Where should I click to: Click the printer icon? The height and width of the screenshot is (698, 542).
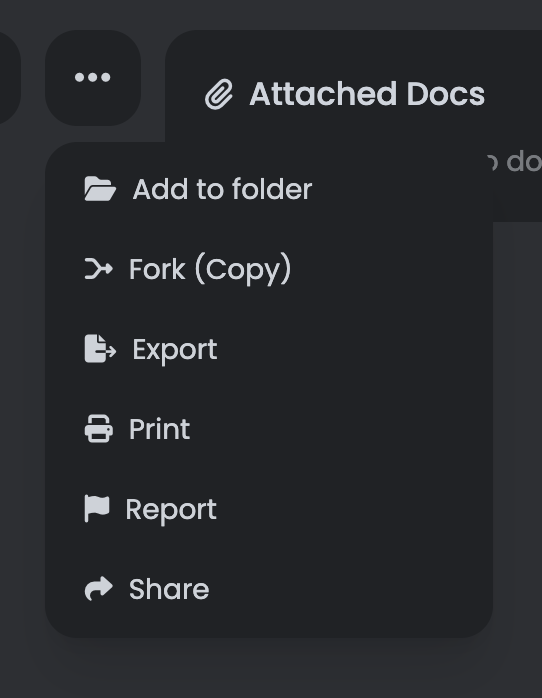[x=99, y=429]
